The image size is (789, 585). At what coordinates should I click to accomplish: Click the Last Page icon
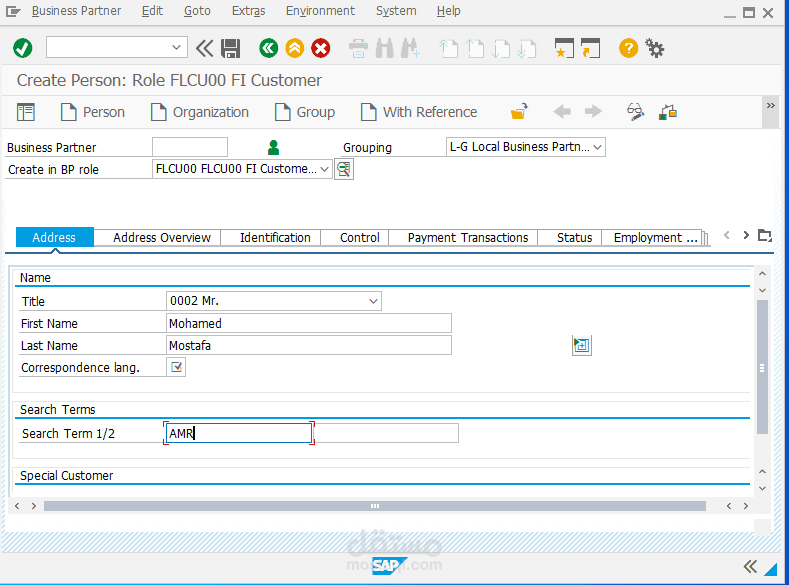click(527, 49)
